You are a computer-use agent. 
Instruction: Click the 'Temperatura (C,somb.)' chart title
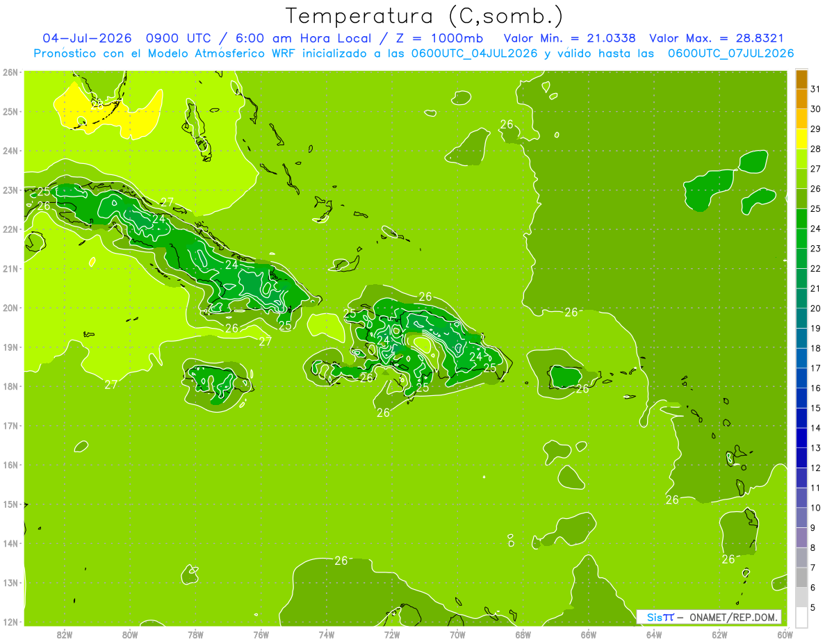pos(425,16)
